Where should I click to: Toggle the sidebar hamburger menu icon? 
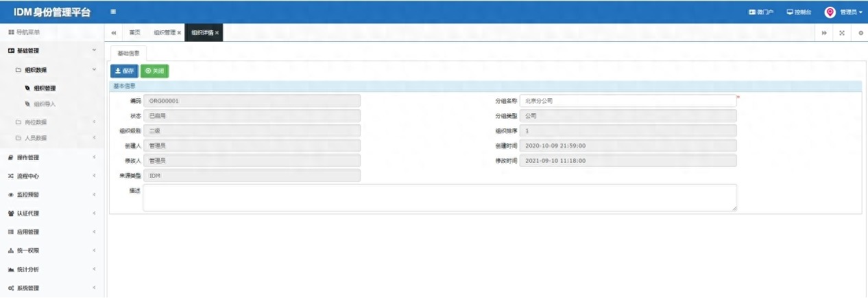click(x=113, y=12)
